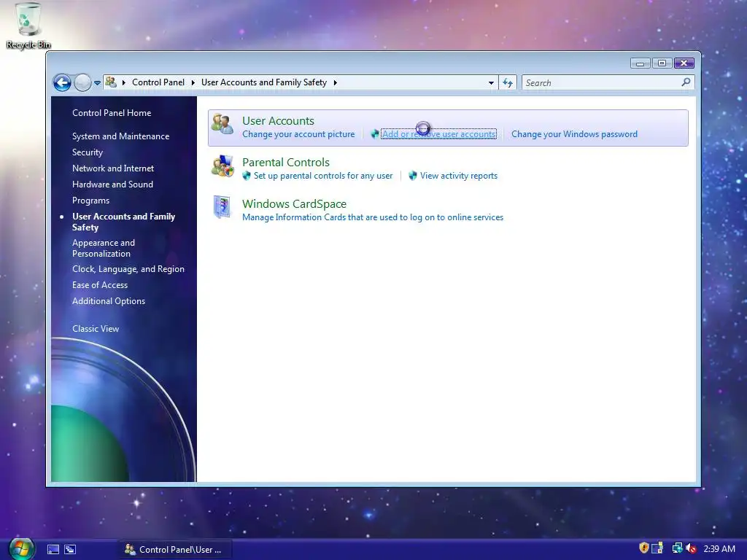
Task: Click the muted volume tray icon
Action: [692, 548]
